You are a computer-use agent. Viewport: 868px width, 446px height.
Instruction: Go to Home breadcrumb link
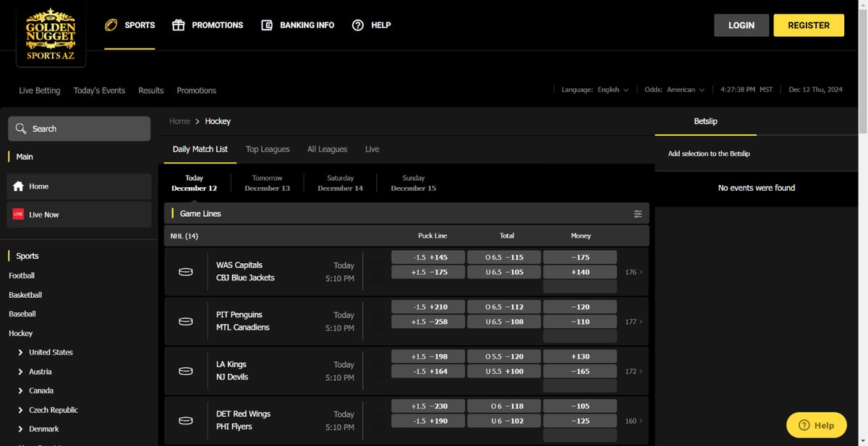(179, 121)
